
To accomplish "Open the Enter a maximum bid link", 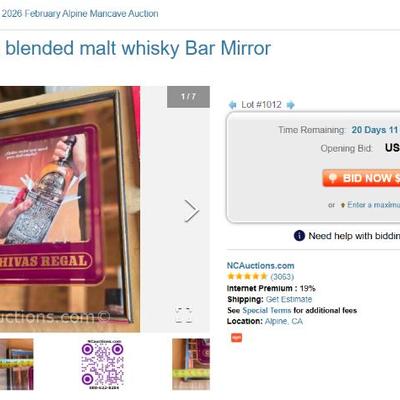I will (373, 205).
